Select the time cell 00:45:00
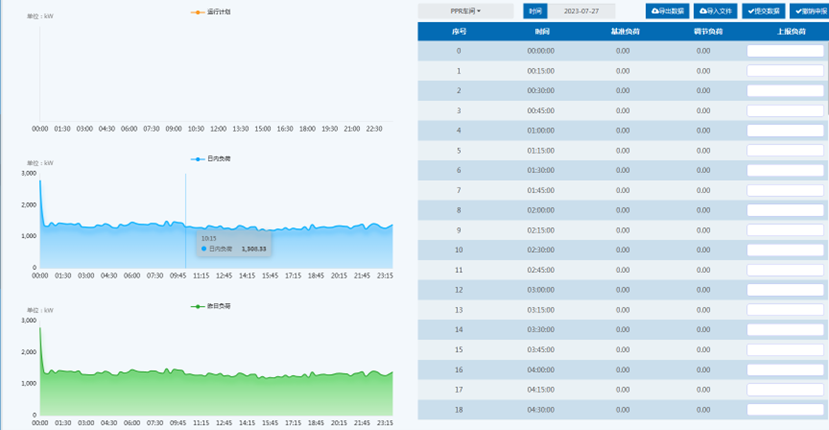Viewport: 829px width, 430px height. (541, 111)
